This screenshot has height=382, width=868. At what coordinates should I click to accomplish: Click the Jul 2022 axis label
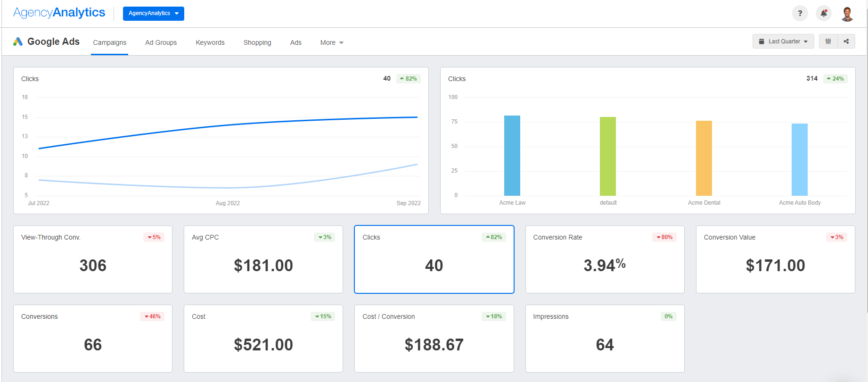(x=39, y=203)
